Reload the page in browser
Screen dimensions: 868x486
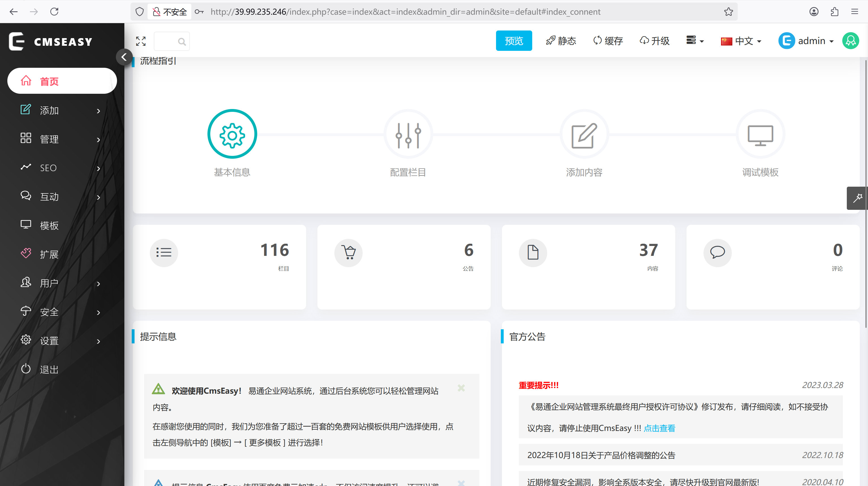pyautogui.click(x=54, y=12)
